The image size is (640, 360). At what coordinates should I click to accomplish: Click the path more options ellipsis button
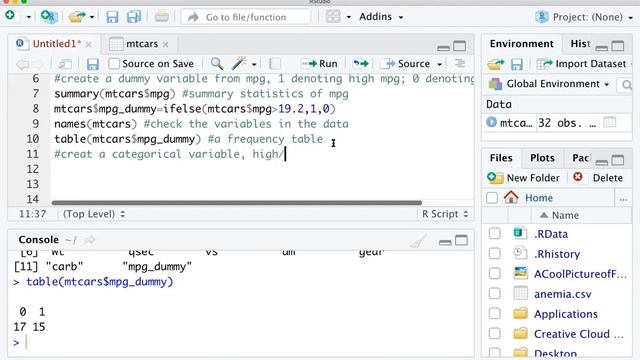pos(623,199)
